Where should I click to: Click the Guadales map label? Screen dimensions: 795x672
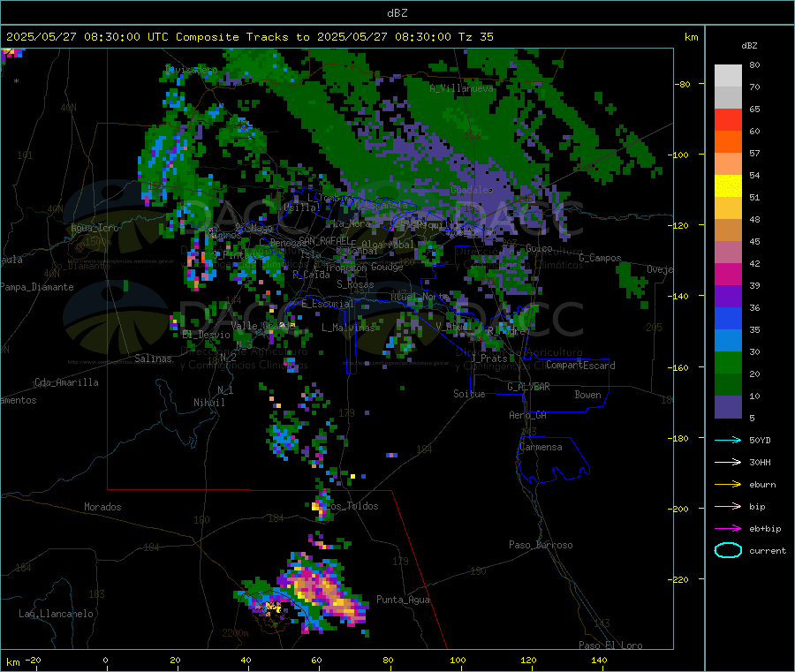pyautogui.click(x=472, y=190)
